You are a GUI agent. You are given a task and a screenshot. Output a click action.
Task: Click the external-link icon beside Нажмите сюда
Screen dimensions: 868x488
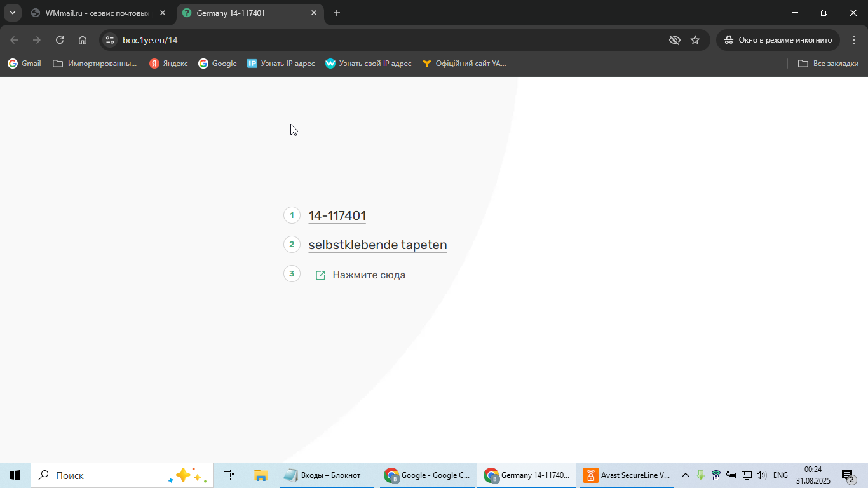pyautogui.click(x=321, y=275)
